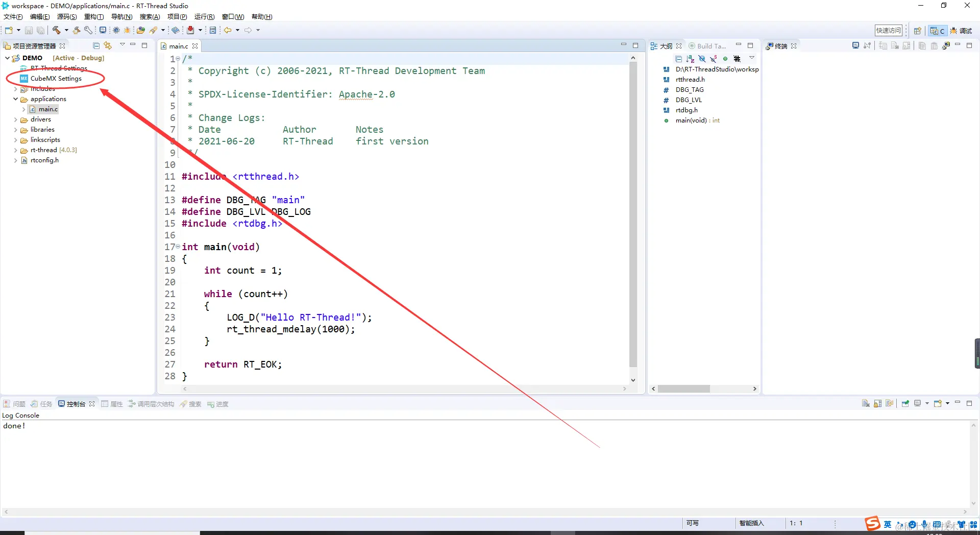Open project explorer view menu triangle
The image size is (980, 535).
point(122,45)
